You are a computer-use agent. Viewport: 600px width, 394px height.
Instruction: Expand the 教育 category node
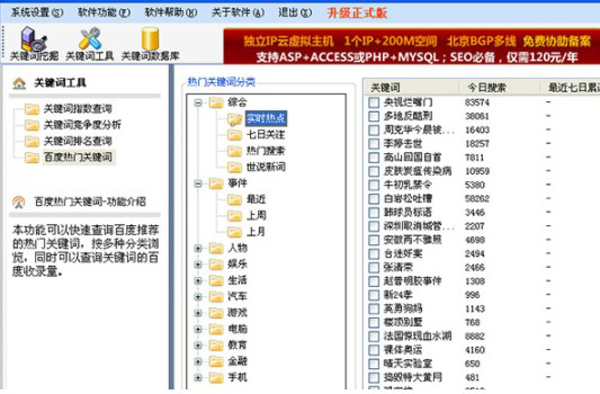pos(198,345)
